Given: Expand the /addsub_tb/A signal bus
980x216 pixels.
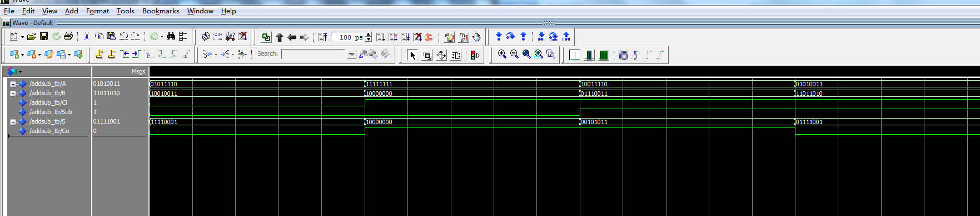Looking at the screenshot, I should pos(13,84).
